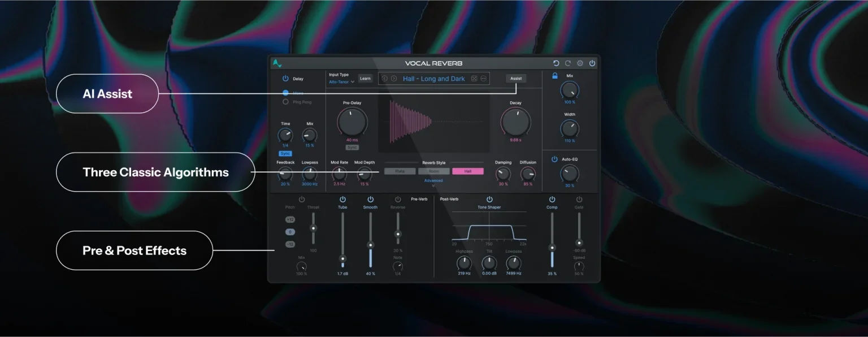868x337 pixels.
Task: Undo the last change in Vocal Reverb
Action: (556, 63)
